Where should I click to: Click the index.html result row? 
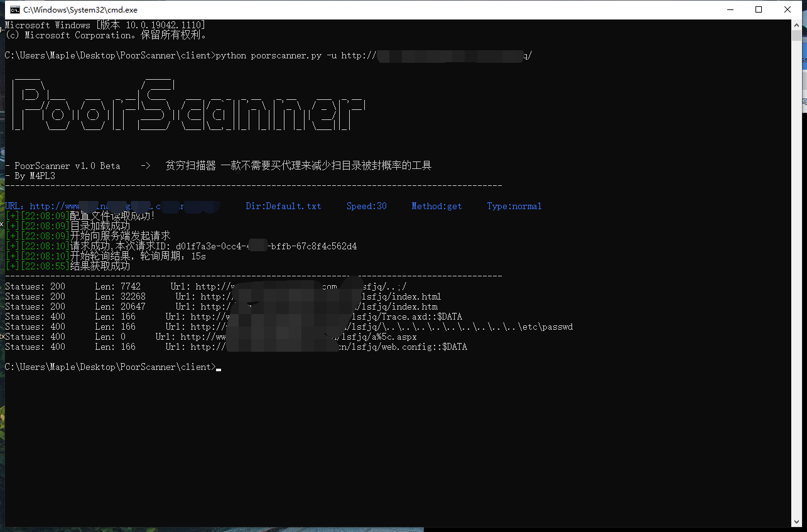tap(223, 296)
